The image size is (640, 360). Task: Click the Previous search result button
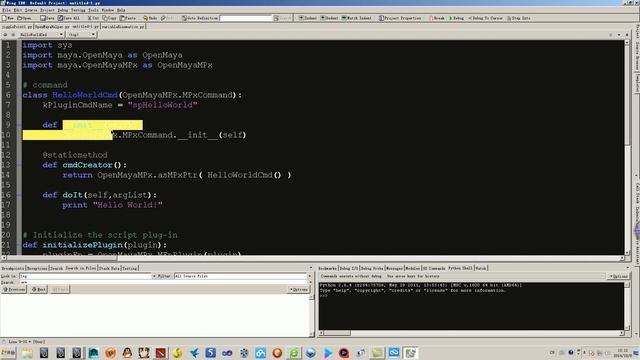coord(14,289)
